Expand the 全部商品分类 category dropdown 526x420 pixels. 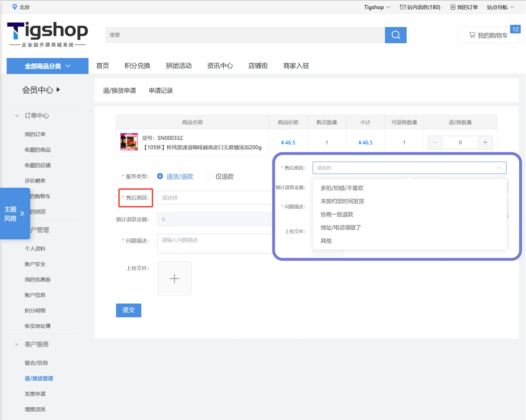point(47,66)
